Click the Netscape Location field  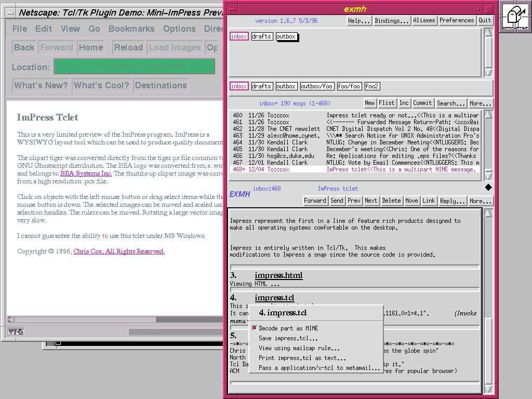tap(135, 66)
